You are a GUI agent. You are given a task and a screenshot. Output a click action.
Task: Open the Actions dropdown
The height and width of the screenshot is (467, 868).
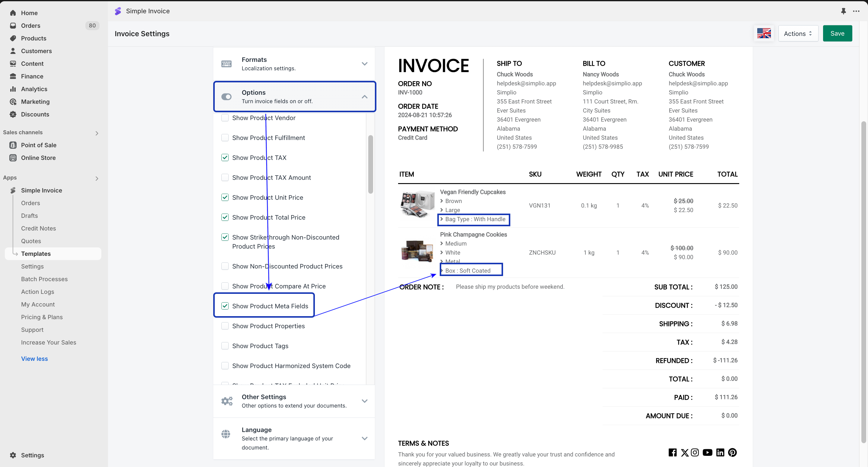point(798,33)
